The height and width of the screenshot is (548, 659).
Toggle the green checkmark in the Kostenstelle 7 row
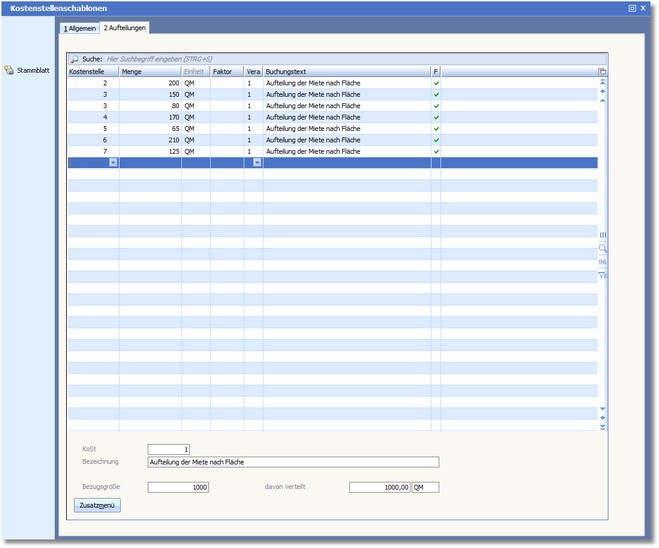click(436, 152)
